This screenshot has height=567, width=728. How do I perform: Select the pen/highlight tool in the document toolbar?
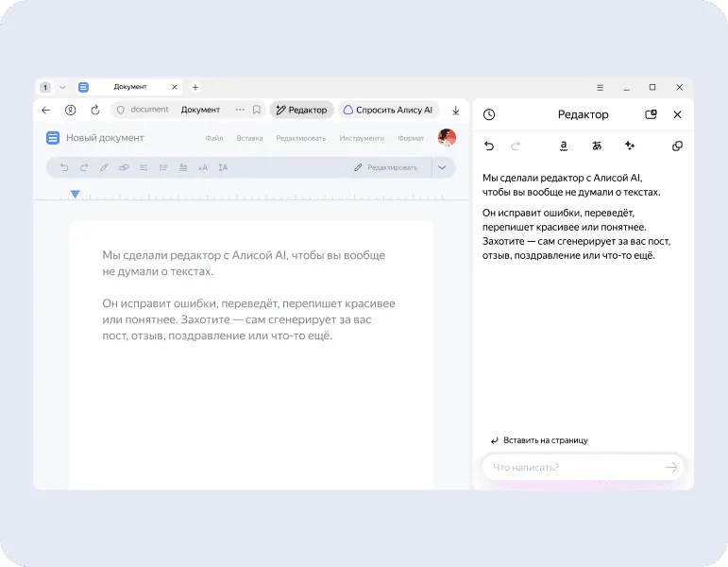[104, 167]
